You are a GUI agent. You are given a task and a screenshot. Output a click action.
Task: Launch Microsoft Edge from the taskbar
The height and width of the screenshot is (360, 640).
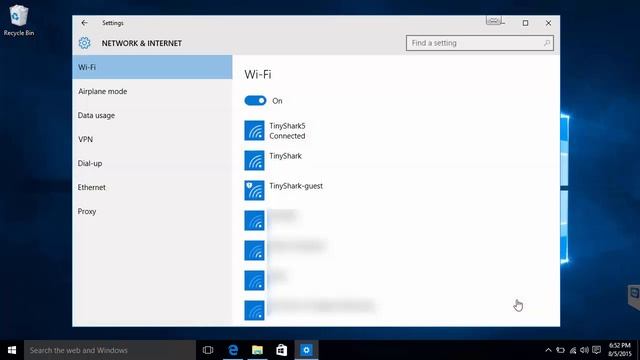[233, 350]
